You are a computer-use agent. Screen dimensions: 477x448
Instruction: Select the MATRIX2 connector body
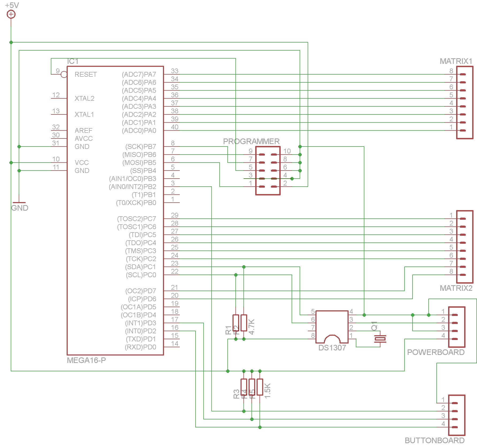pos(465,247)
